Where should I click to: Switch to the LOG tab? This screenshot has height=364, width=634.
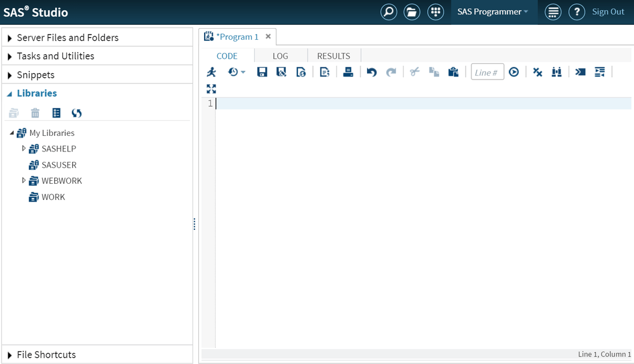point(280,56)
